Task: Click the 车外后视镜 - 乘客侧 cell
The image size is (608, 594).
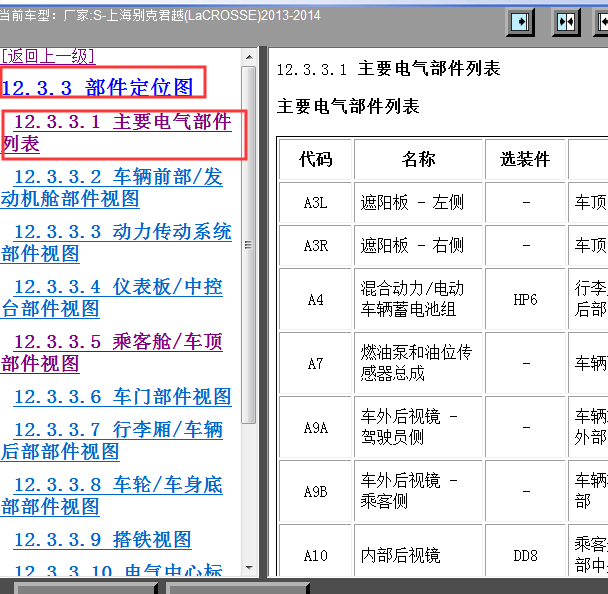Action: click(x=418, y=491)
